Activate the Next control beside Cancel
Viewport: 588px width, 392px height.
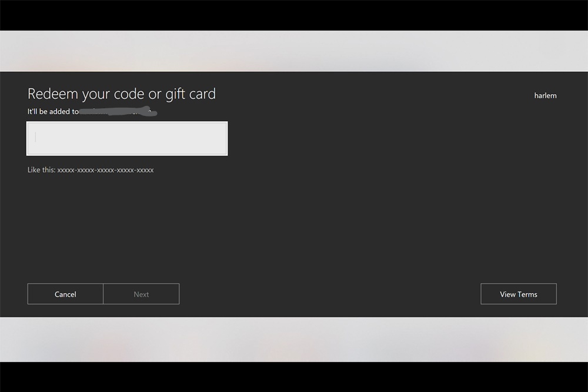tap(141, 294)
